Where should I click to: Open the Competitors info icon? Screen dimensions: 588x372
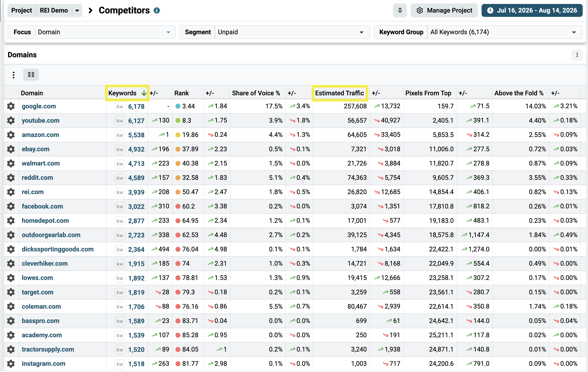pos(157,10)
